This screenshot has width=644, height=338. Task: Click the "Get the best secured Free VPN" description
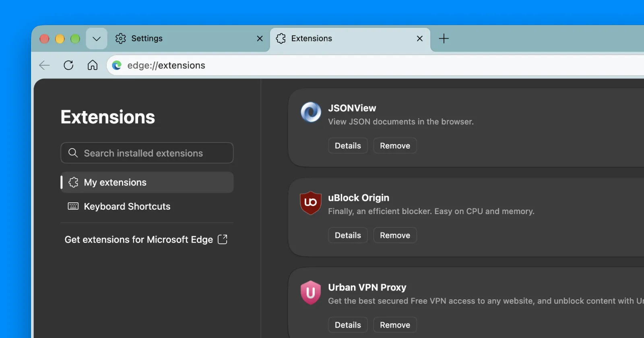pyautogui.click(x=486, y=301)
